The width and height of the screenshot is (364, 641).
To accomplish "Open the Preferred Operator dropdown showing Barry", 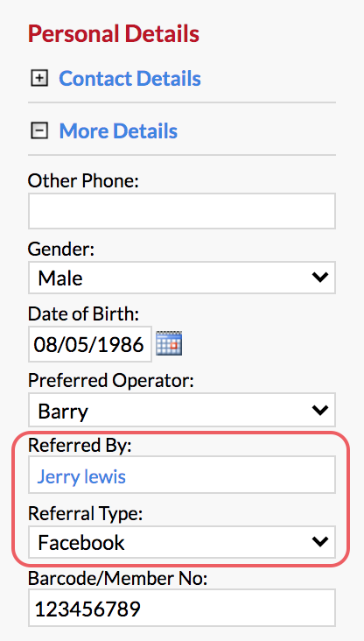I will tap(182, 410).
